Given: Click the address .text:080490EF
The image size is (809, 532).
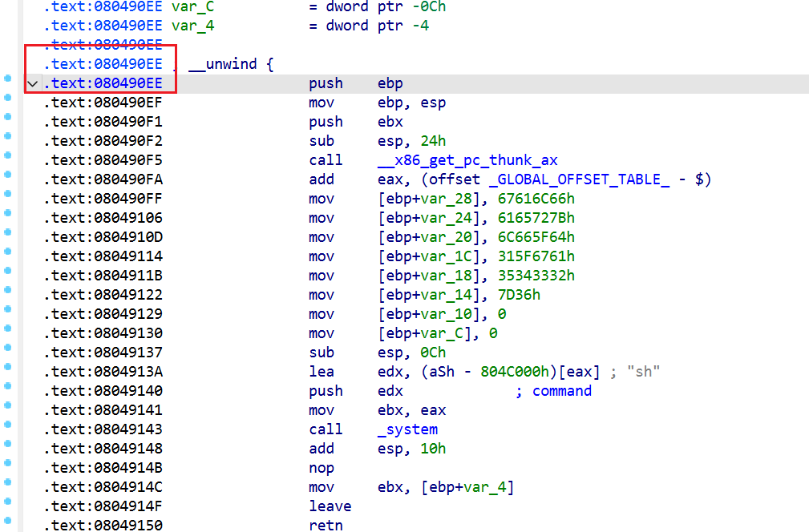Looking at the screenshot, I should pyautogui.click(x=103, y=103).
